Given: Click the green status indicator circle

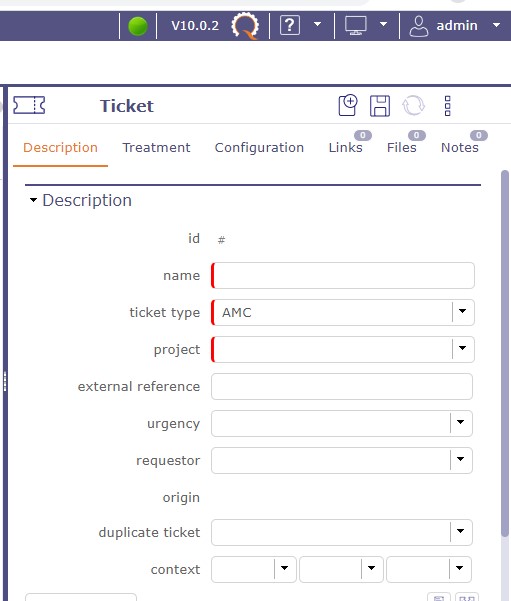Looking at the screenshot, I should tap(138, 26).
